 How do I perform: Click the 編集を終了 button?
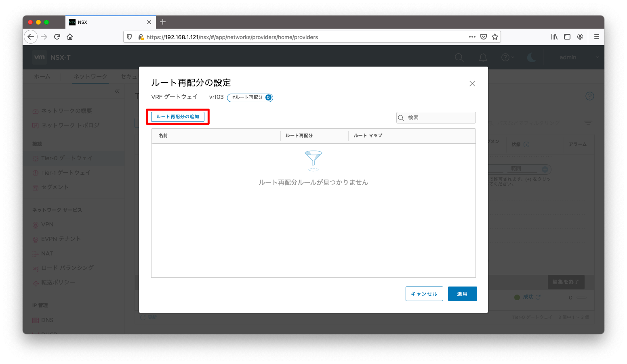[566, 282]
